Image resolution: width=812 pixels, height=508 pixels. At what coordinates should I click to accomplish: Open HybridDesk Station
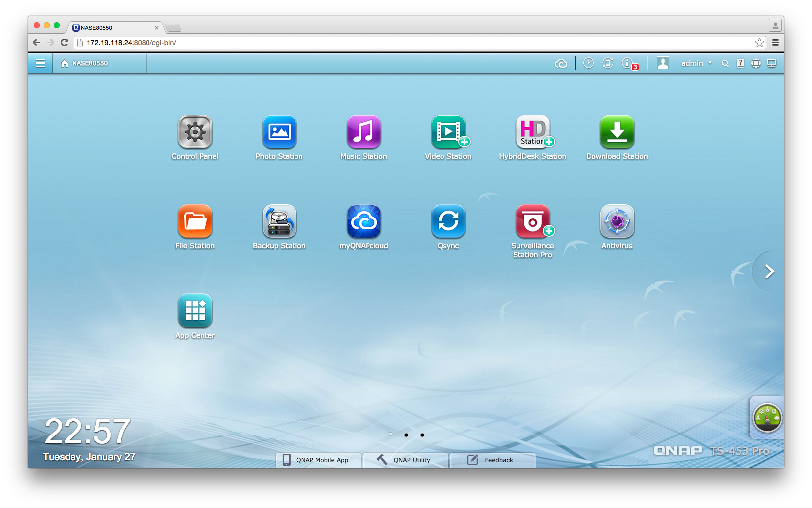pos(533,132)
